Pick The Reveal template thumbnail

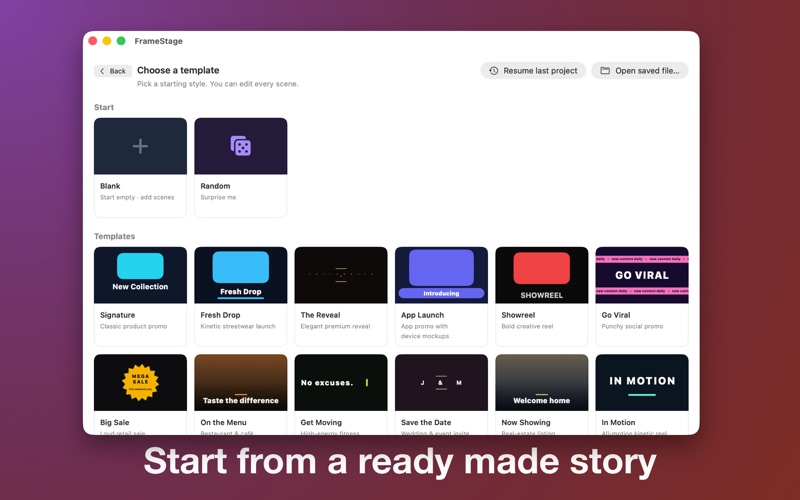tap(341, 275)
